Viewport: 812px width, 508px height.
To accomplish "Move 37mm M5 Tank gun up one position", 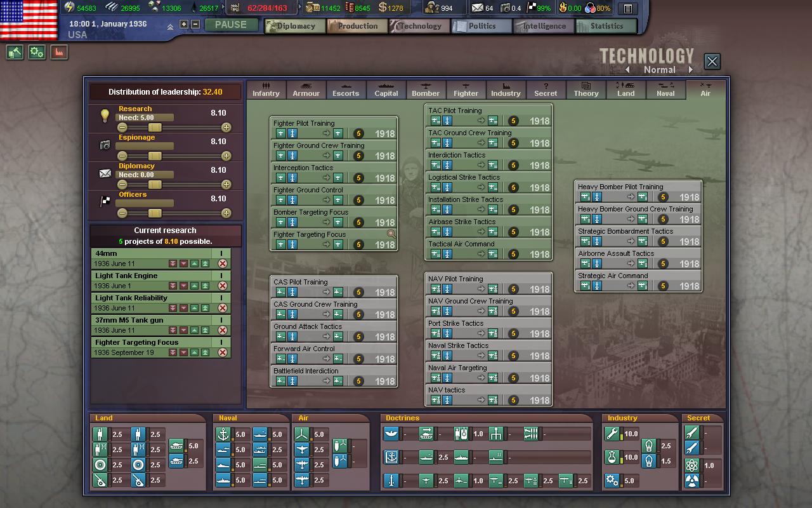I will tap(194, 330).
